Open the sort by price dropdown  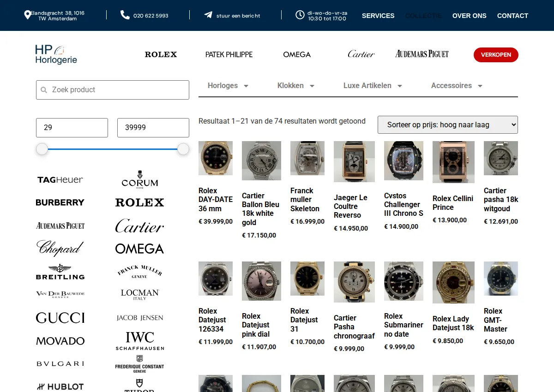[448, 125]
